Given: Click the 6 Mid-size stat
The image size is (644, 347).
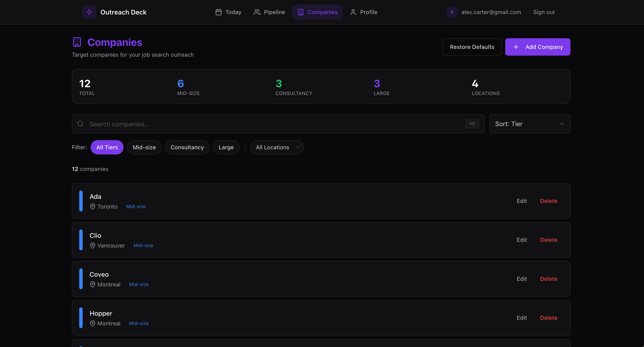Looking at the screenshot, I should click(188, 87).
